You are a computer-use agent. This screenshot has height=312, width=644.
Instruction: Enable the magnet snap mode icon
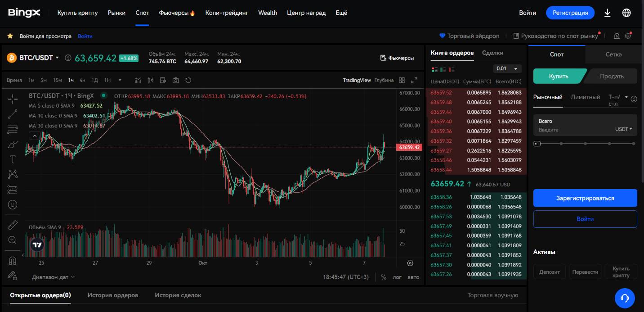13,260
